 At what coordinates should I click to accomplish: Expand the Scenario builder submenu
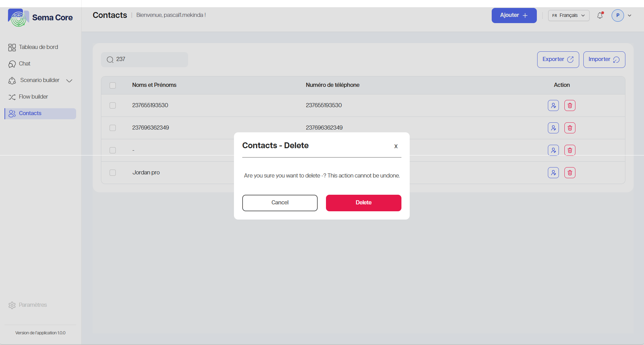click(69, 81)
